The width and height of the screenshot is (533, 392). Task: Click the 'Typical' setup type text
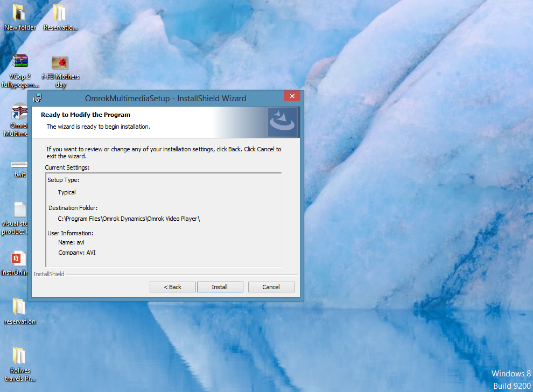point(67,192)
